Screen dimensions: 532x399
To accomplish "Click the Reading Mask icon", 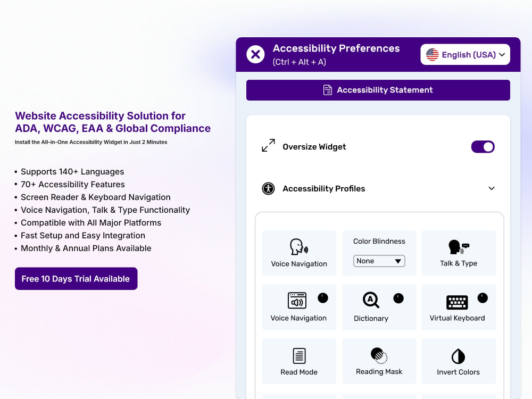I will click(379, 355).
